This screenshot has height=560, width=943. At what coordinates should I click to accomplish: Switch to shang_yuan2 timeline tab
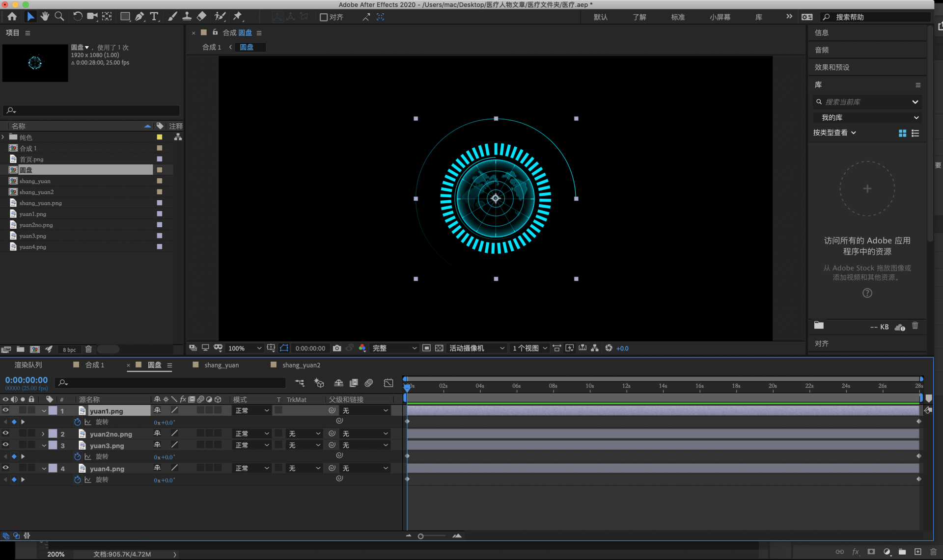pyautogui.click(x=302, y=365)
